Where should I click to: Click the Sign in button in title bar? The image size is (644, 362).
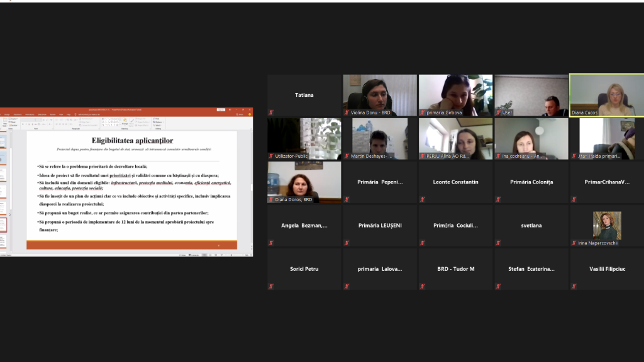coord(221,109)
